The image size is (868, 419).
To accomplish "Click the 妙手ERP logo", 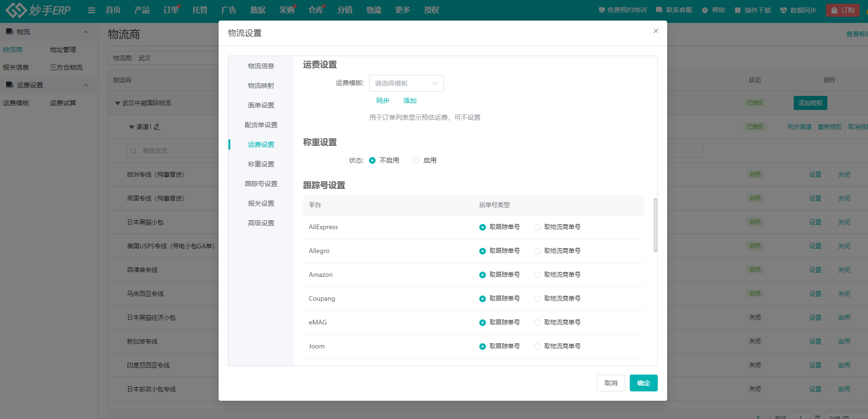I will (x=38, y=10).
